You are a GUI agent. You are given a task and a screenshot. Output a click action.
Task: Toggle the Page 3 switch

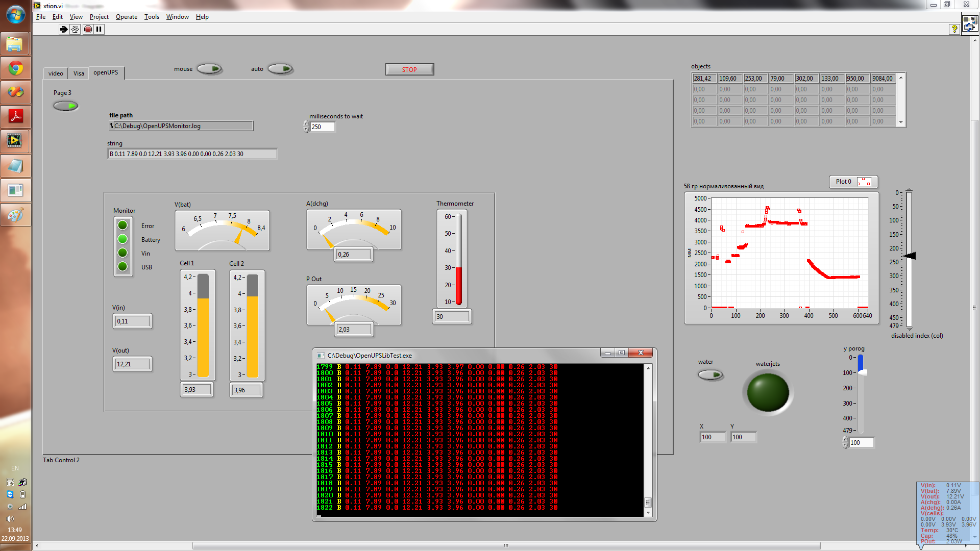(66, 106)
